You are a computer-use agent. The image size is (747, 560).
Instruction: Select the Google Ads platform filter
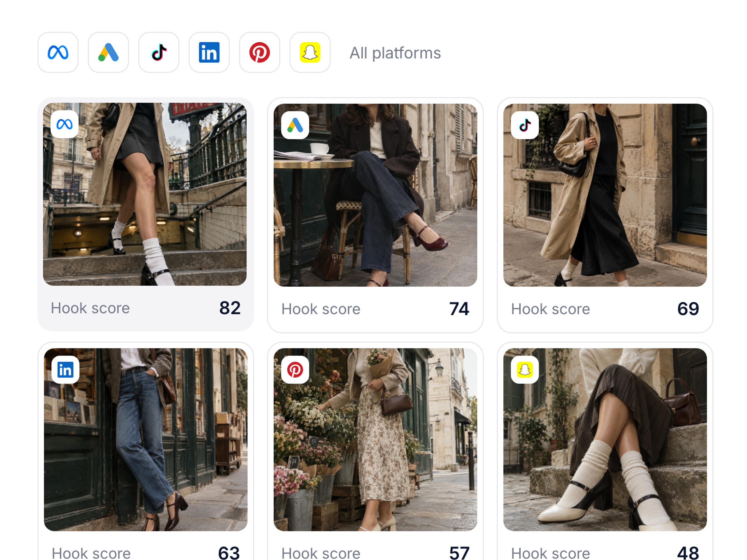108,52
